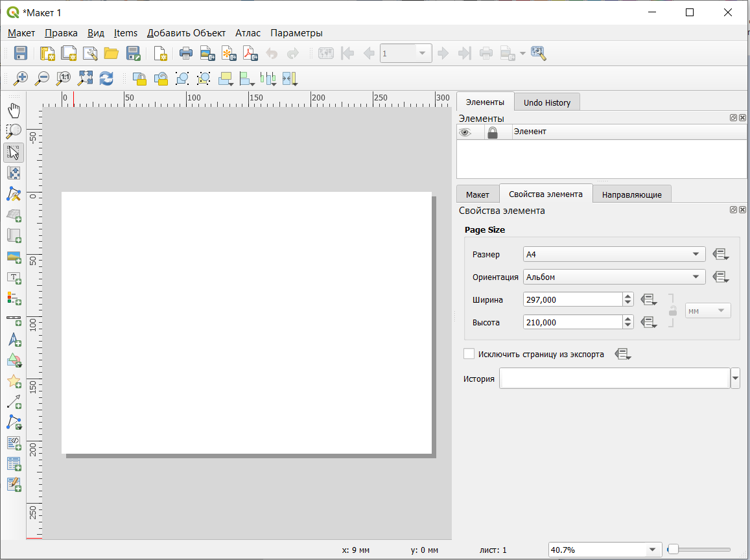750x560 pixels.
Task: Select the Add Label tool
Action: [14, 277]
